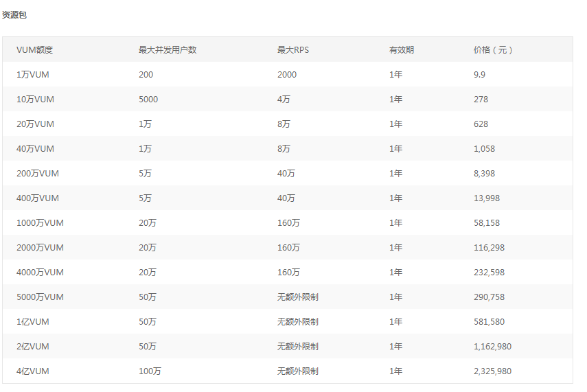Click concurrent users value 200

[146, 75]
